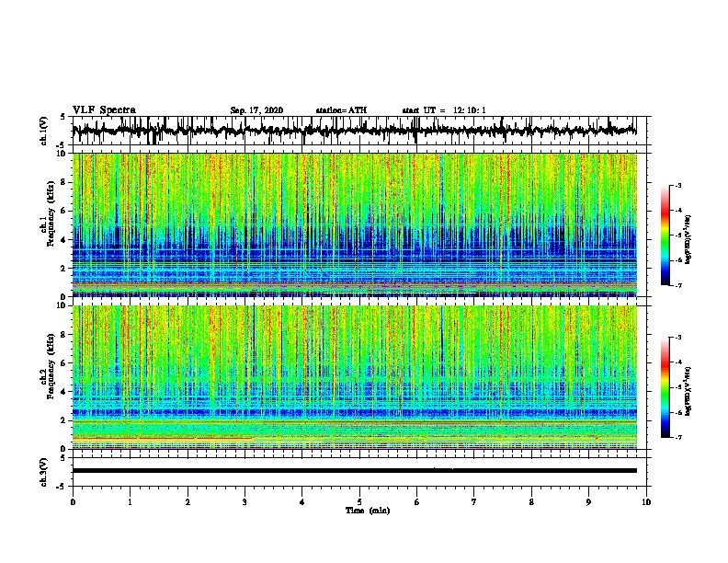Click the ch.1 spectrogram colorbar
The width and height of the screenshot is (728, 563).
(665, 236)
